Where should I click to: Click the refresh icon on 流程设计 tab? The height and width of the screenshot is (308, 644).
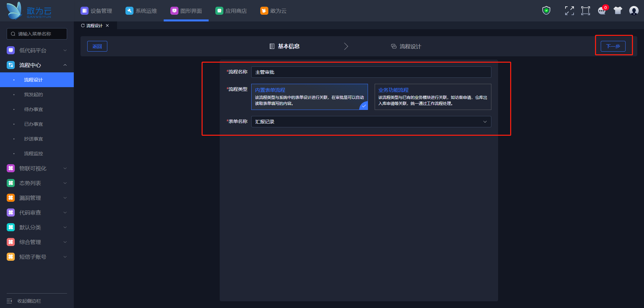coord(83,25)
